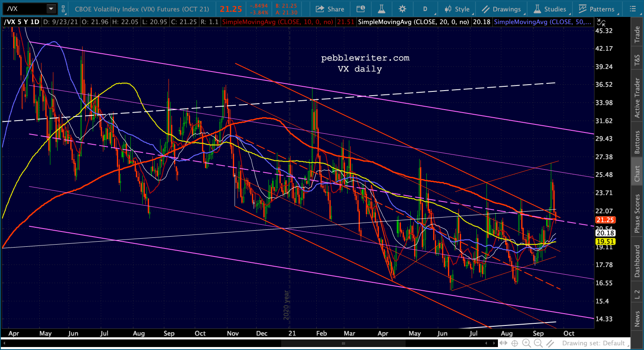Click the low value L: 20.95
Screen dimensions: 644x350
154,22
